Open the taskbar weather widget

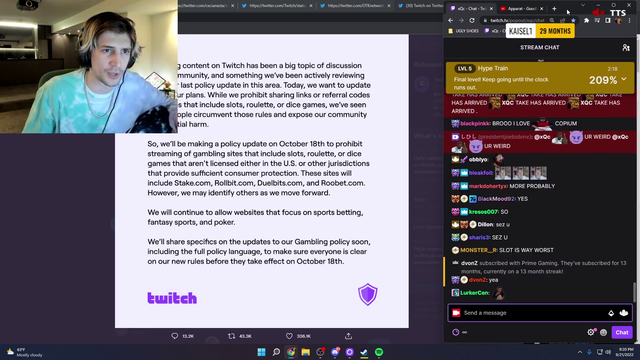[24, 352]
